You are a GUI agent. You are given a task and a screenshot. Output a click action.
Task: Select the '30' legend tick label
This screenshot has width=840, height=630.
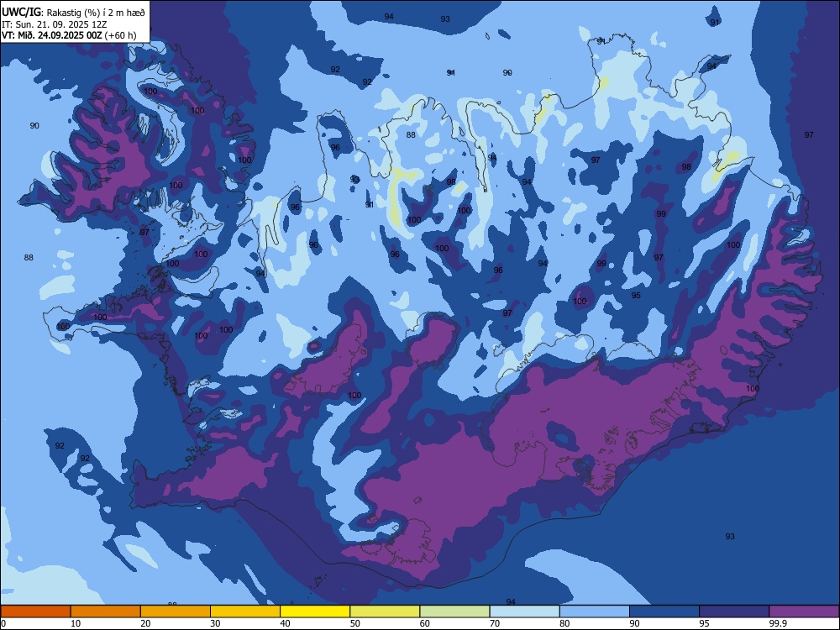click(x=215, y=623)
